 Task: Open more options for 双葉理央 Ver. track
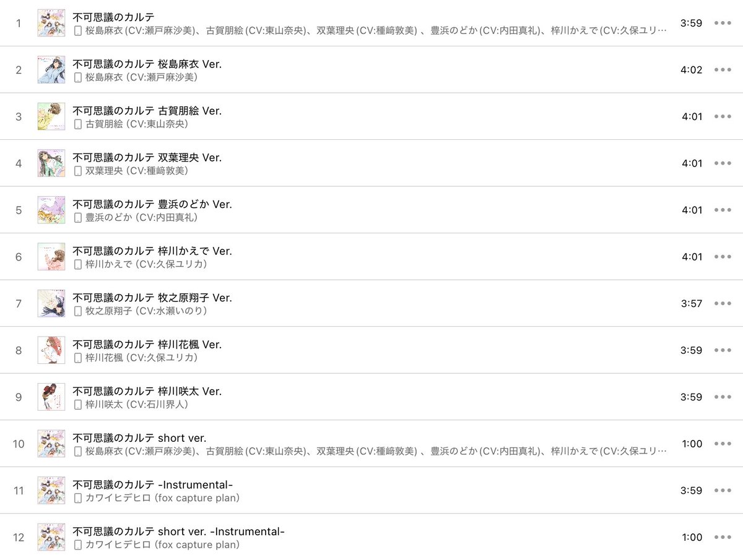click(x=723, y=163)
